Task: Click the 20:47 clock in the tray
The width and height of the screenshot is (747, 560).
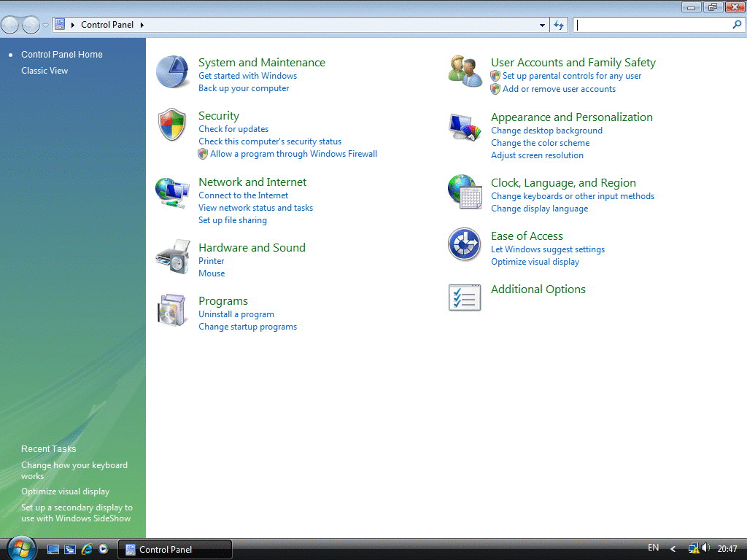Action: coord(727,549)
